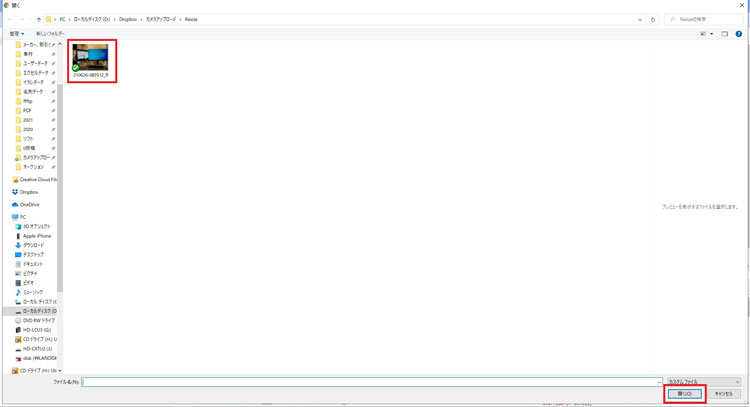Click ローカルディスク (D:) in address path

point(92,20)
